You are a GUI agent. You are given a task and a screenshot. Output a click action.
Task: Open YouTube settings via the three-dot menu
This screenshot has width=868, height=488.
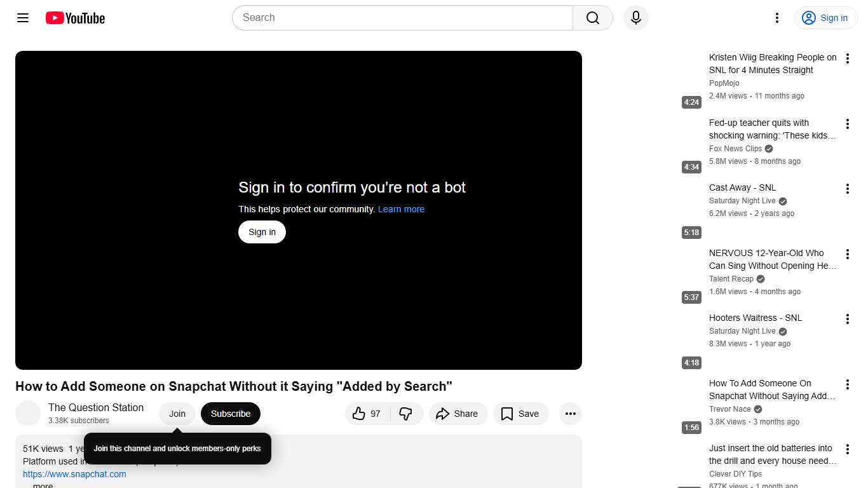coord(776,18)
